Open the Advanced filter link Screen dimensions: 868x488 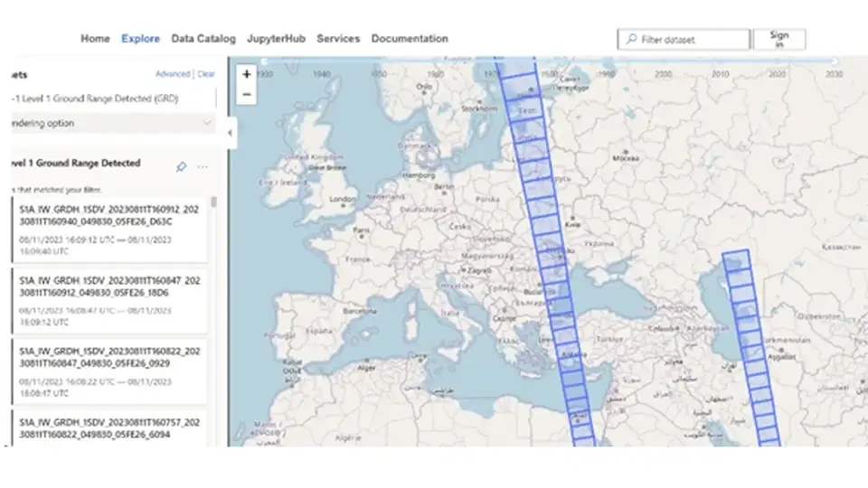(x=172, y=74)
